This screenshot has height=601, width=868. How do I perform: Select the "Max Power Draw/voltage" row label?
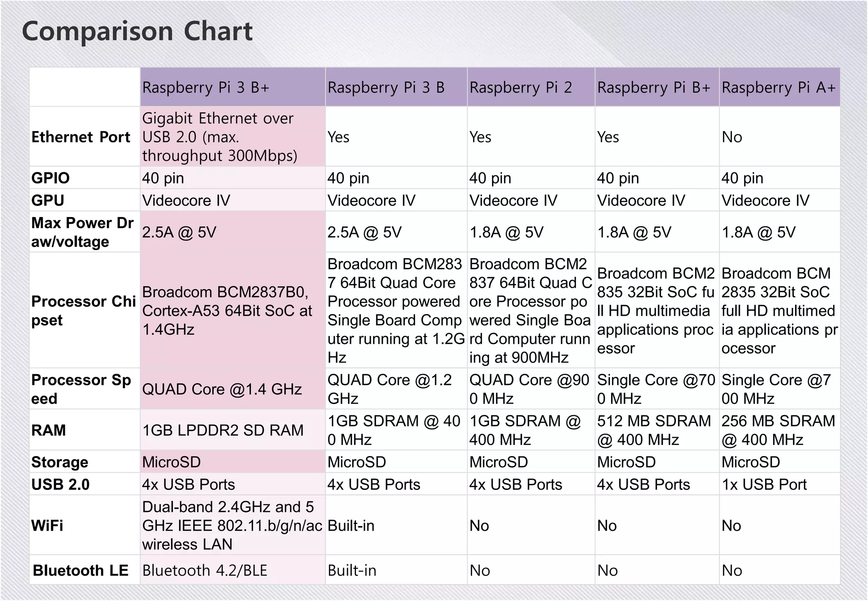pos(82,232)
